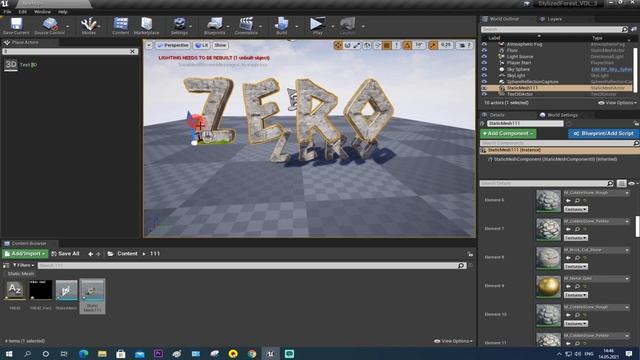Image resolution: width=640 pixels, height=360 pixels.
Task: Open the Show flags menu in viewport
Action: click(220, 45)
